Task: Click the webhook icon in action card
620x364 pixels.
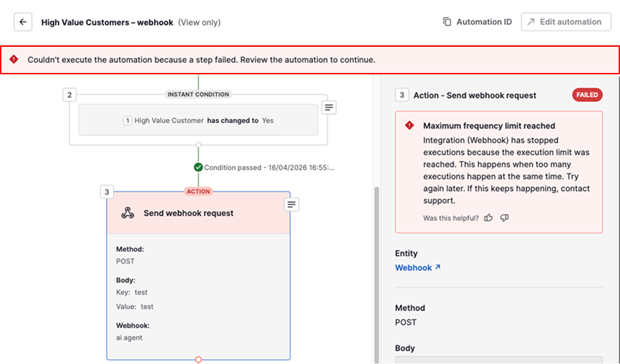Action: pos(127,213)
